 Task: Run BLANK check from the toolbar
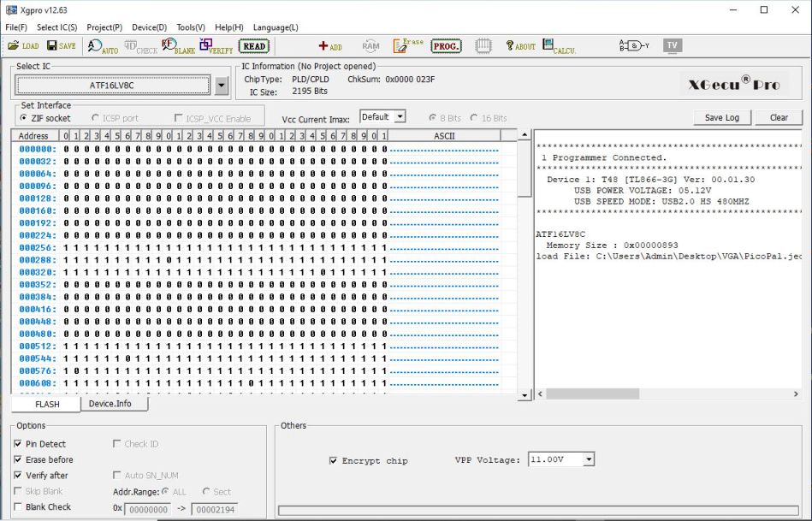(179, 46)
